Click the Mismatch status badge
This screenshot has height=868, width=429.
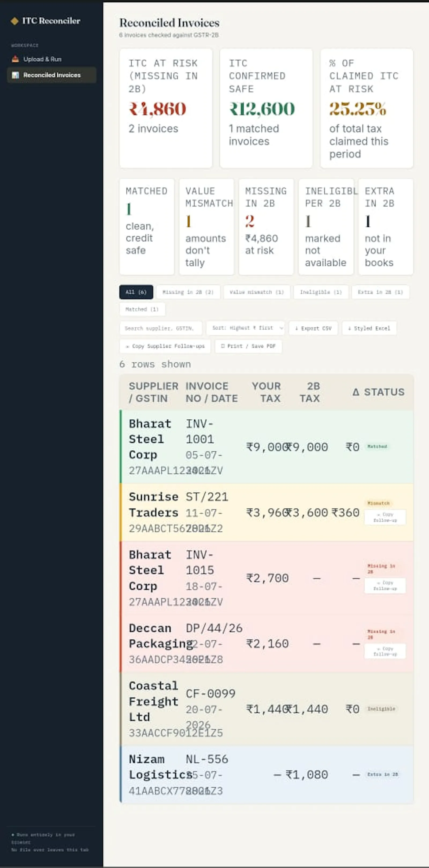pyautogui.click(x=378, y=503)
